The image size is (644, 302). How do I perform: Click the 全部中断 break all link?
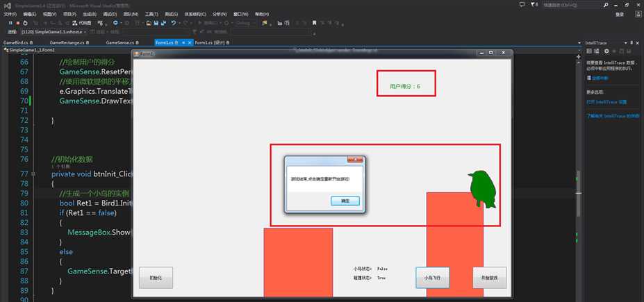click(600, 78)
